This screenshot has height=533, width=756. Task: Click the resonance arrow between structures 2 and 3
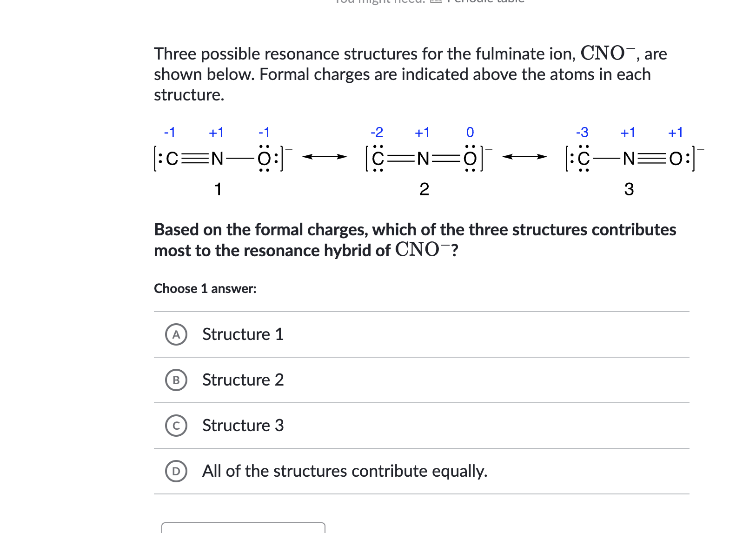[x=524, y=157]
